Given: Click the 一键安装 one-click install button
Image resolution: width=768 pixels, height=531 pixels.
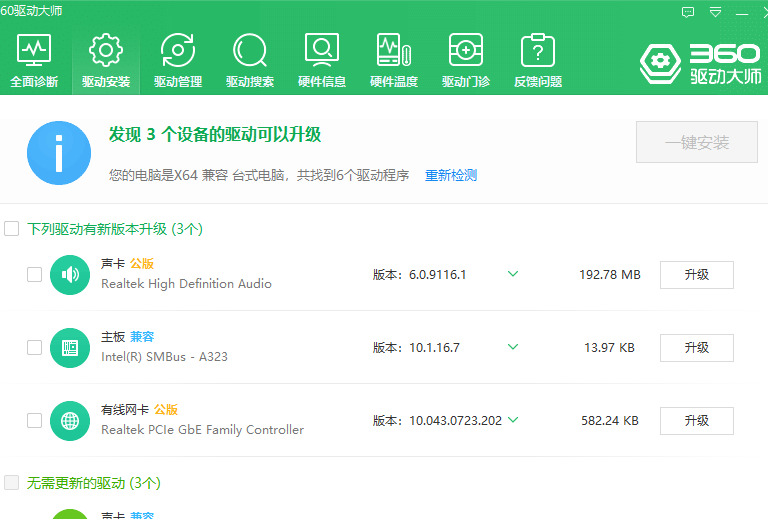Looking at the screenshot, I should click(x=696, y=142).
